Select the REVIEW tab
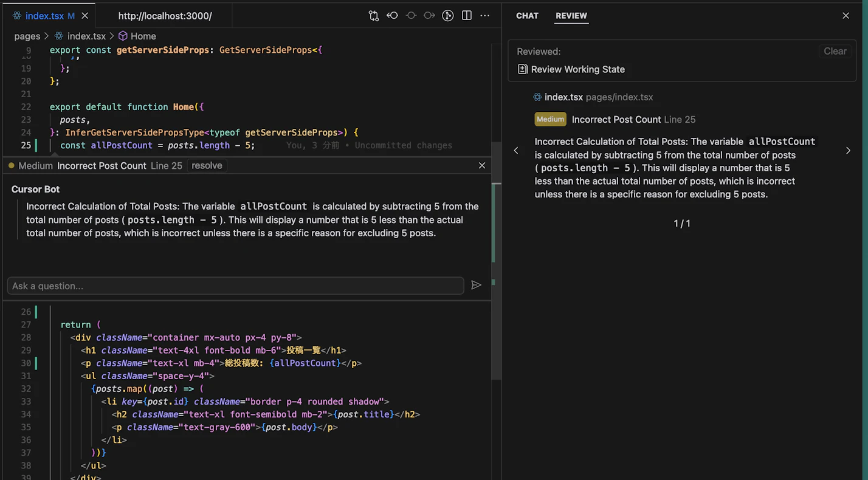 (571, 16)
